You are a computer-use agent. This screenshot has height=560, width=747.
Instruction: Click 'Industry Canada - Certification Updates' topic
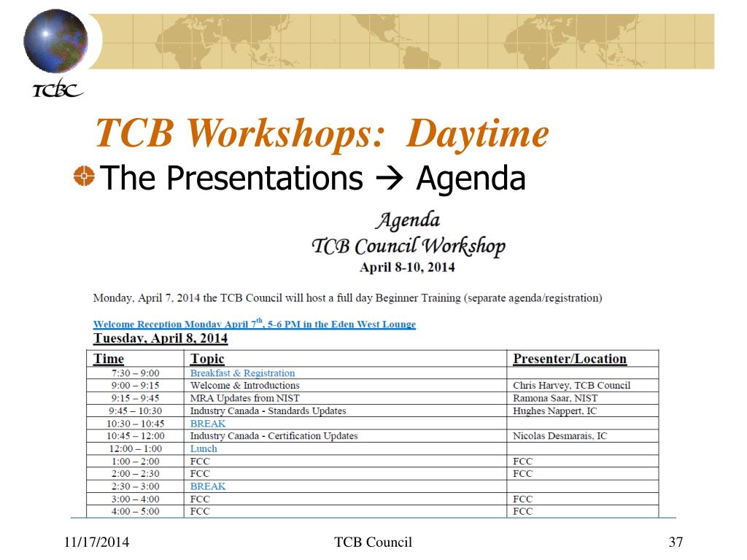point(274,436)
